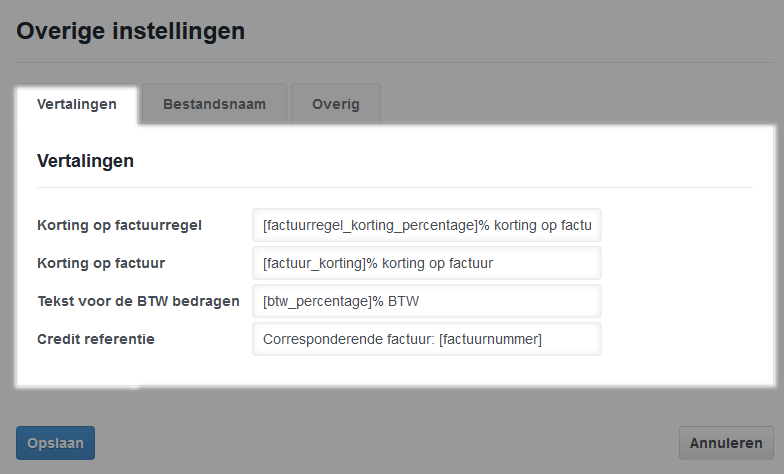Select the Vertalingen tab

pyautogui.click(x=76, y=104)
